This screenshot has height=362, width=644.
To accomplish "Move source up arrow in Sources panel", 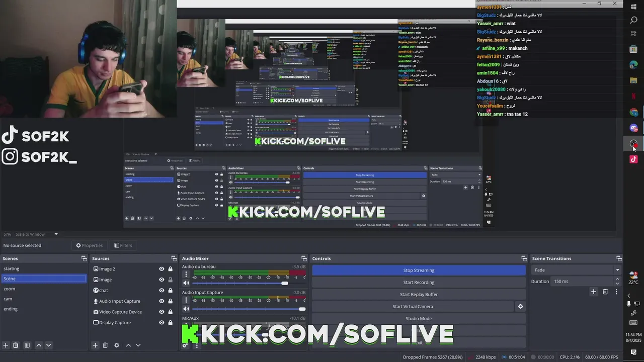I will tap(128, 345).
